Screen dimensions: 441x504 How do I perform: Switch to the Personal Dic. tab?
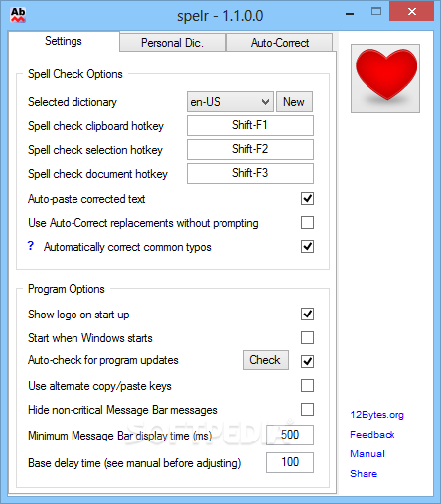pyautogui.click(x=173, y=43)
